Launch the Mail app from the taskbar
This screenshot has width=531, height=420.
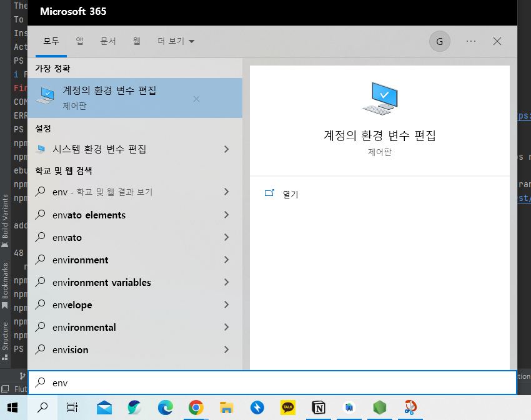[x=104, y=408]
